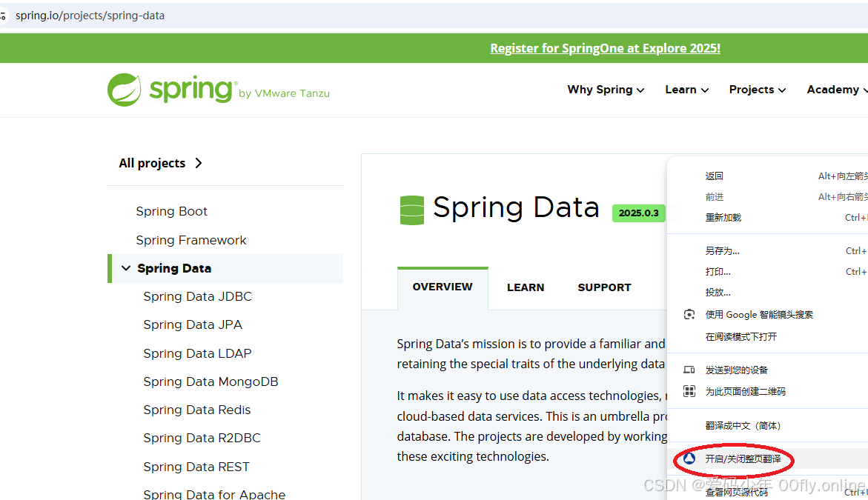868x500 pixels.
Task: Switch to the SUPPORT tab
Action: (x=604, y=287)
